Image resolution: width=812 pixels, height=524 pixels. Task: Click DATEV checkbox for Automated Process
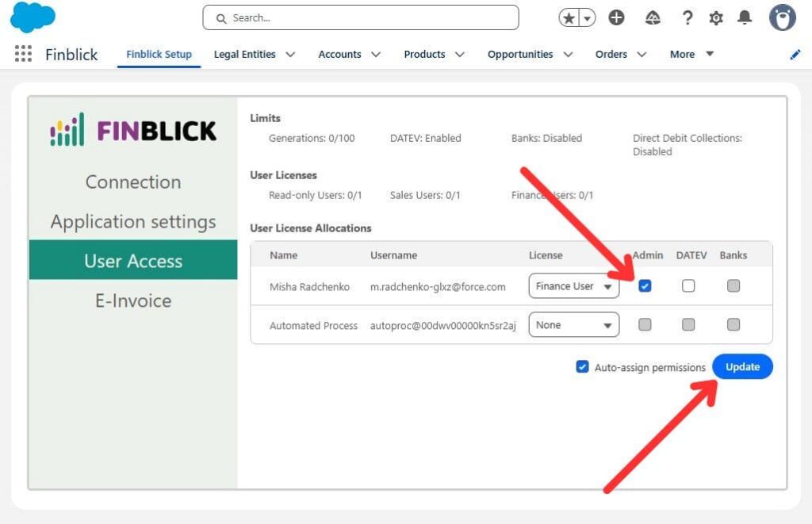click(688, 325)
